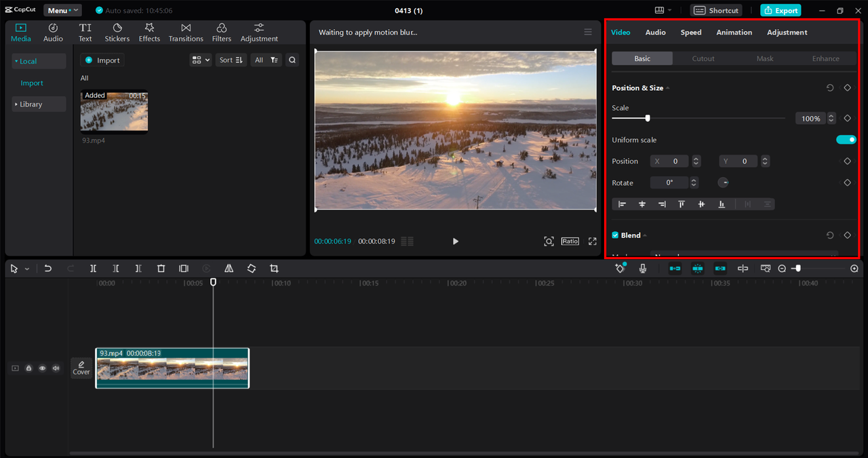Zoom in the timeline with the plus magnifier
The image size is (868, 458).
pyautogui.click(x=854, y=269)
